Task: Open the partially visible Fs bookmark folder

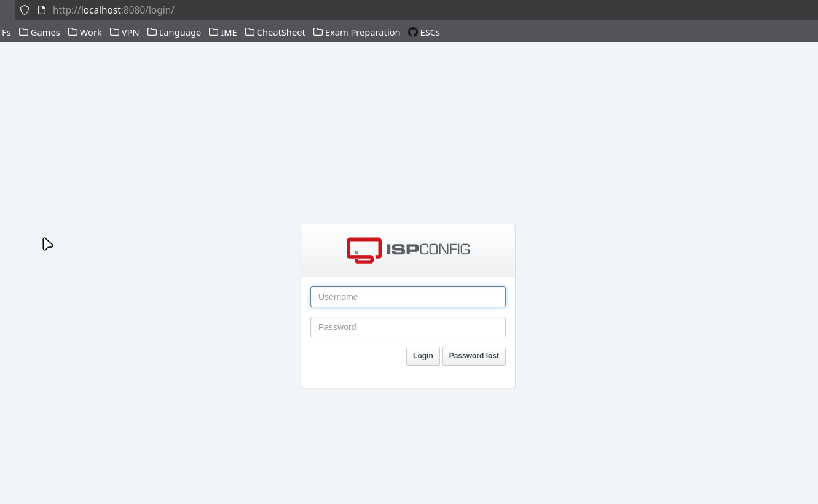Action: click(x=5, y=33)
